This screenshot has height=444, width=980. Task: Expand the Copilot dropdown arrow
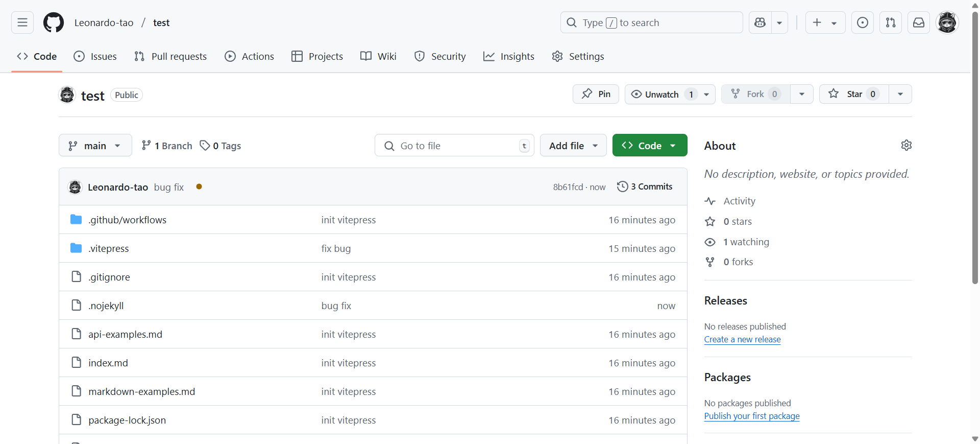[779, 22]
